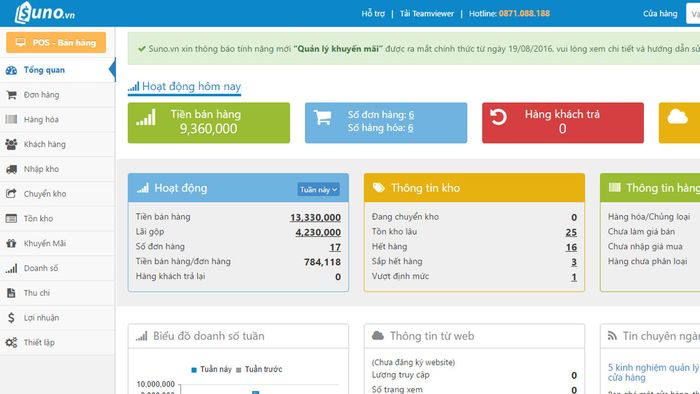700x394 pixels.
Task: Select Khách hàng in the sidebar
Action: coord(57,144)
